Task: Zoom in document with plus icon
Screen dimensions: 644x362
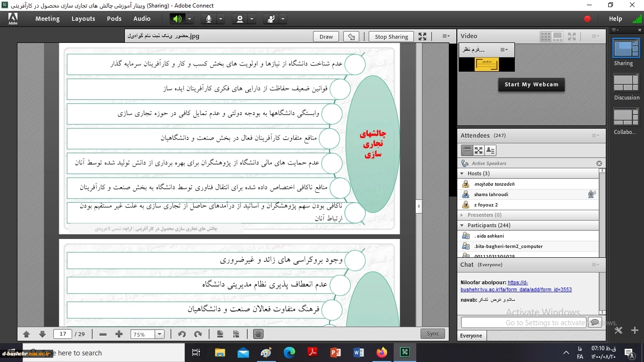Action: pos(119,334)
